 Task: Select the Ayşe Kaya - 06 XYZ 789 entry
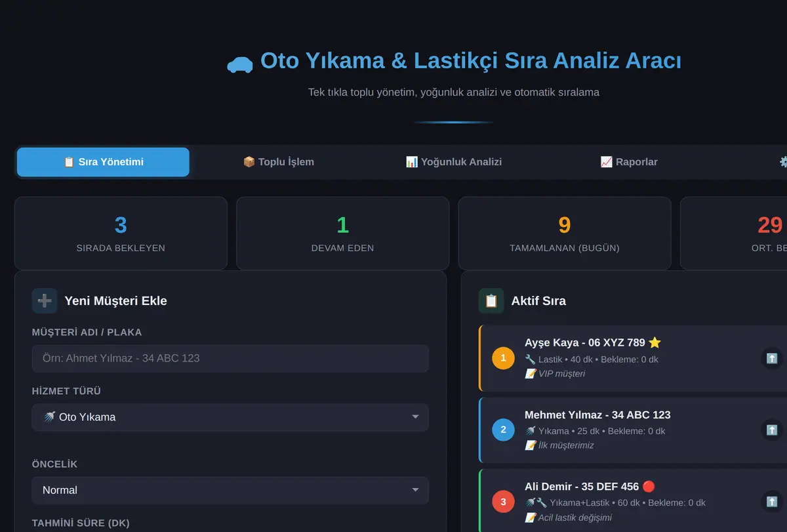point(633,358)
